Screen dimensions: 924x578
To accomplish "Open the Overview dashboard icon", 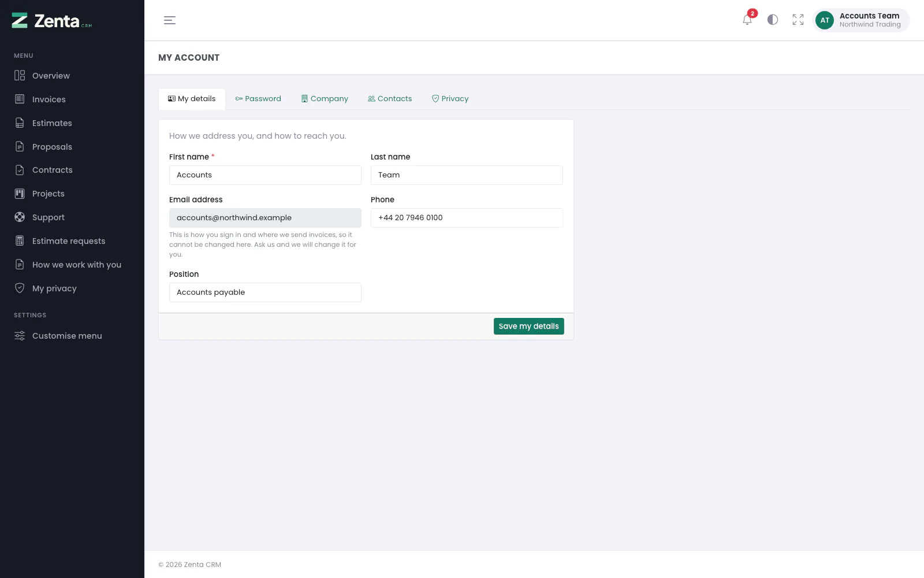I will 20,75.
